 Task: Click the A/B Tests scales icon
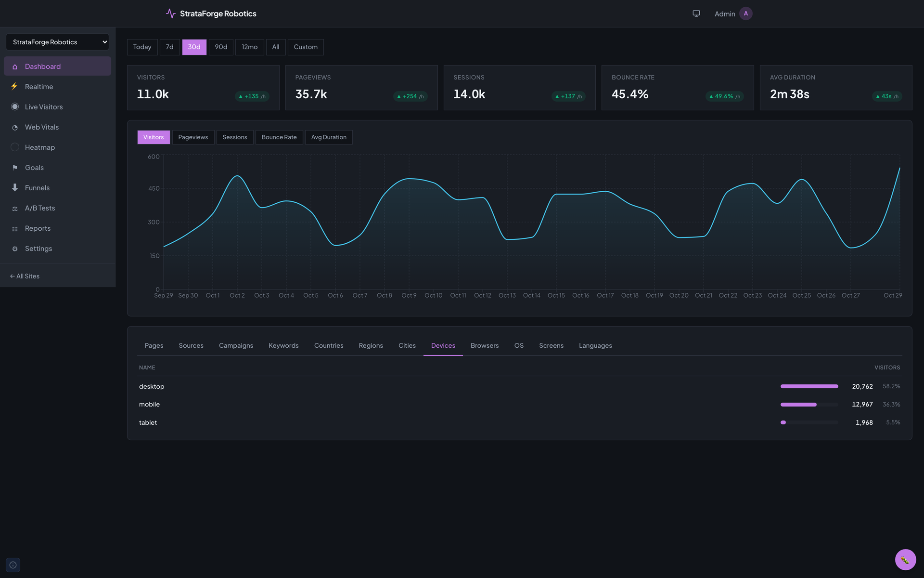[x=15, y=208]
